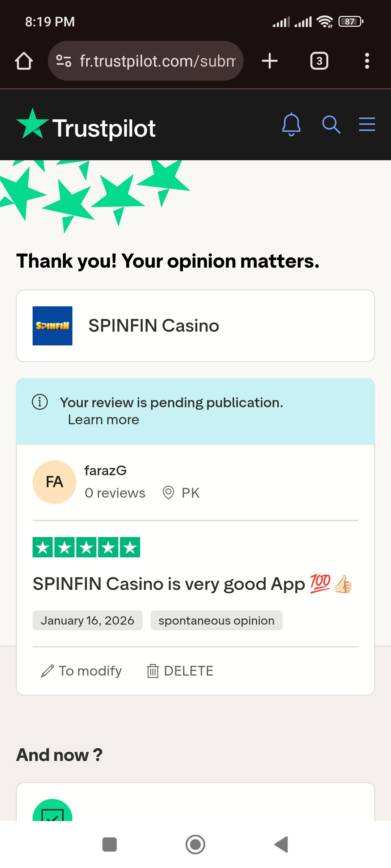Open the SPINFIN Casino company card
Image resolution: width=391 pixels, height=868 pixels.
(195, 325)
